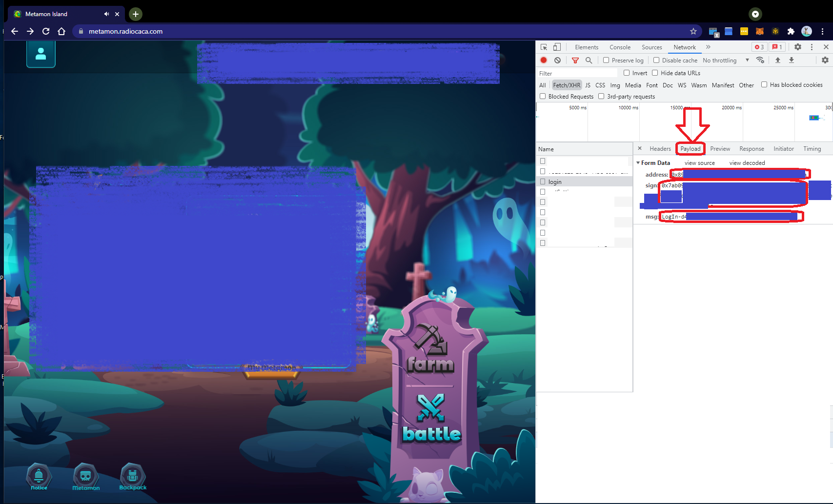Filter requests by Fetch/XHR type

[x=567, y=85]
